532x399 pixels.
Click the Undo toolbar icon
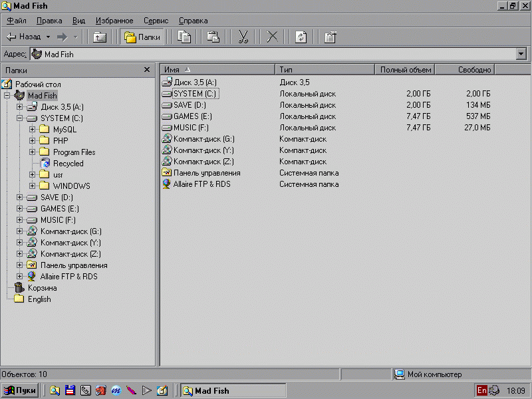301,37
